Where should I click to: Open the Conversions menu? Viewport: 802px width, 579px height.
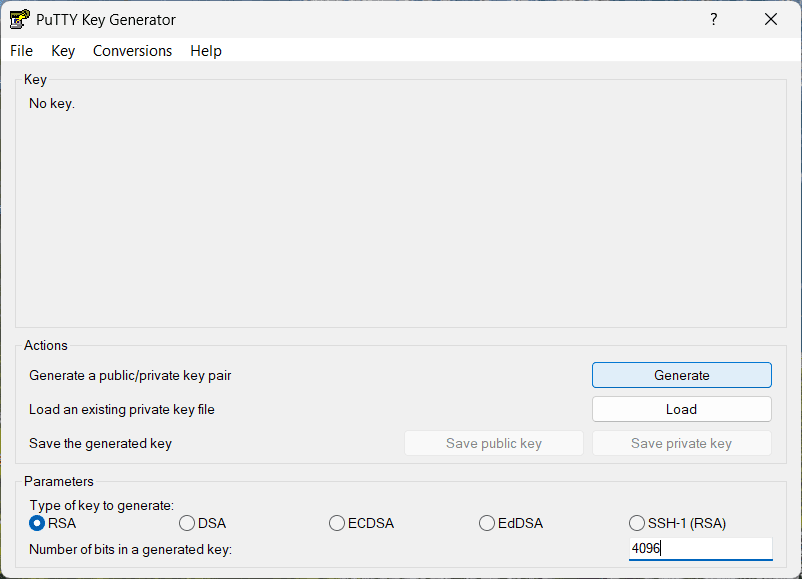pos(132,51)
